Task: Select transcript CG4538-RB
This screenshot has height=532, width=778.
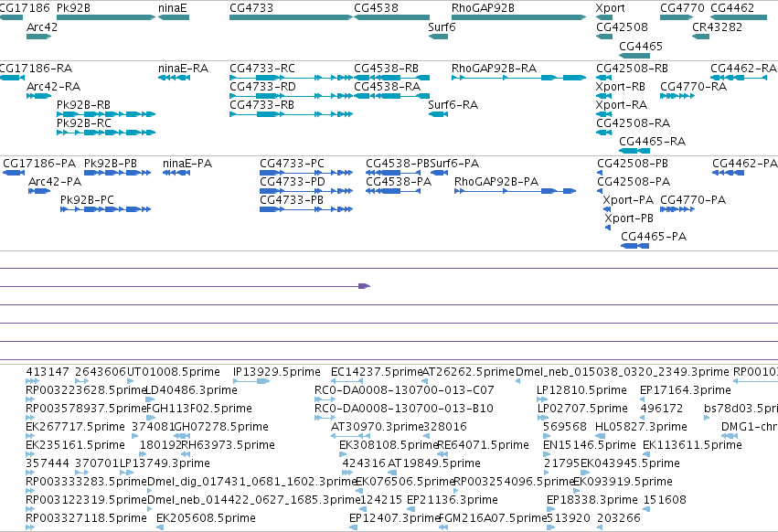Action: pos(391,78)
